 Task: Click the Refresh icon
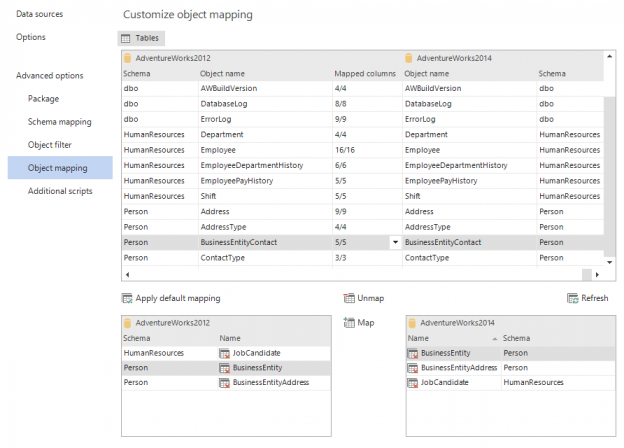click(x=573, y=298)
